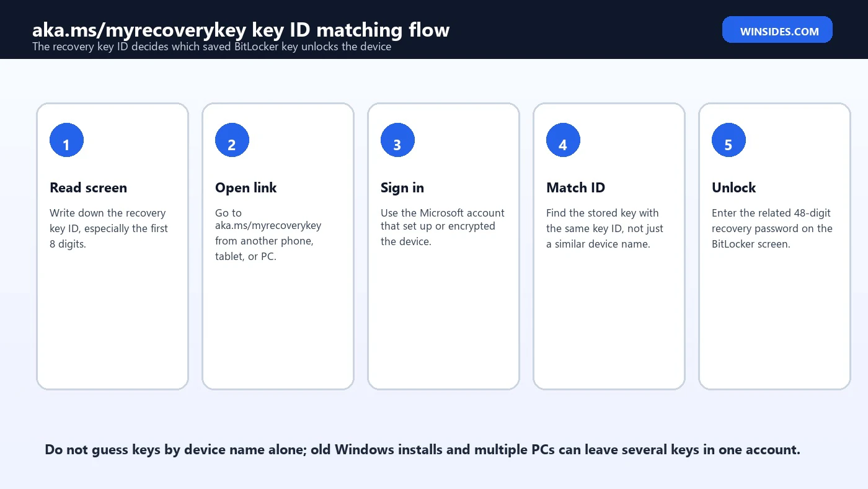Click the WINSIDES.COM button
868x489 pixels.
[x=777, y=30]
